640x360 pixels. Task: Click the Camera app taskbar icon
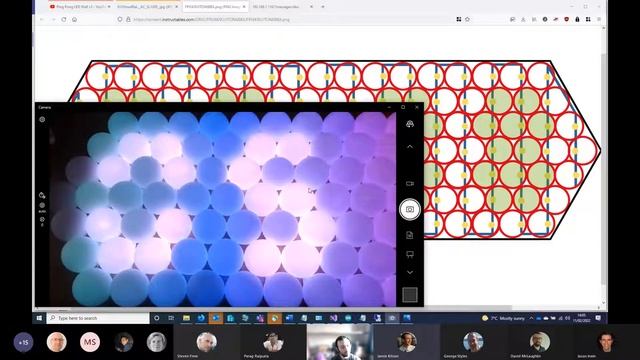(392, 318)
